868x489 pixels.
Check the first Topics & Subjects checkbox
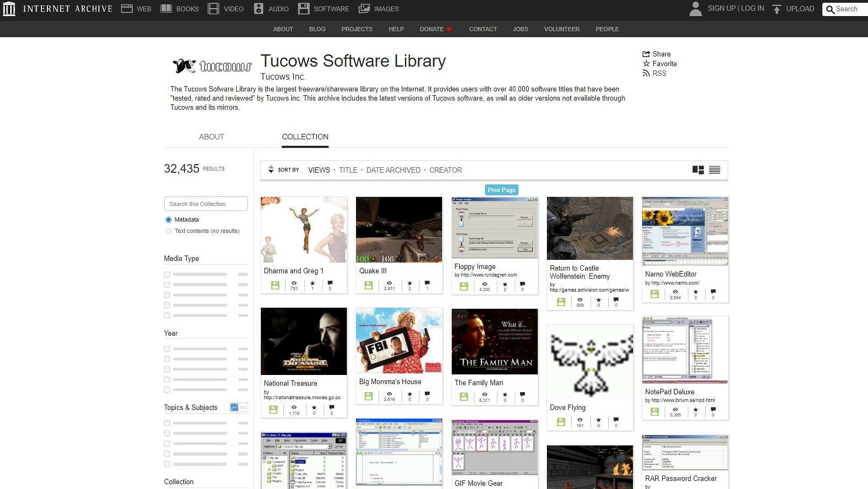pos(167,423)
